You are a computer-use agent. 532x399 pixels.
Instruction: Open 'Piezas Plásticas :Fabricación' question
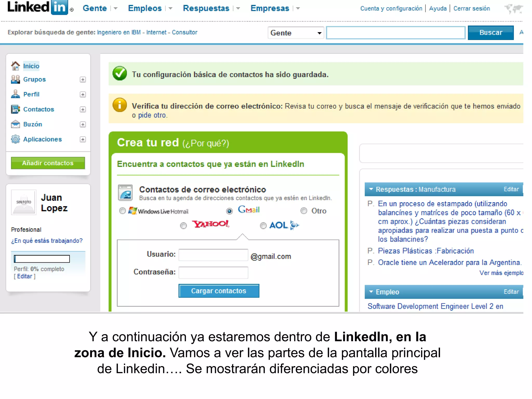click(426, 251)
